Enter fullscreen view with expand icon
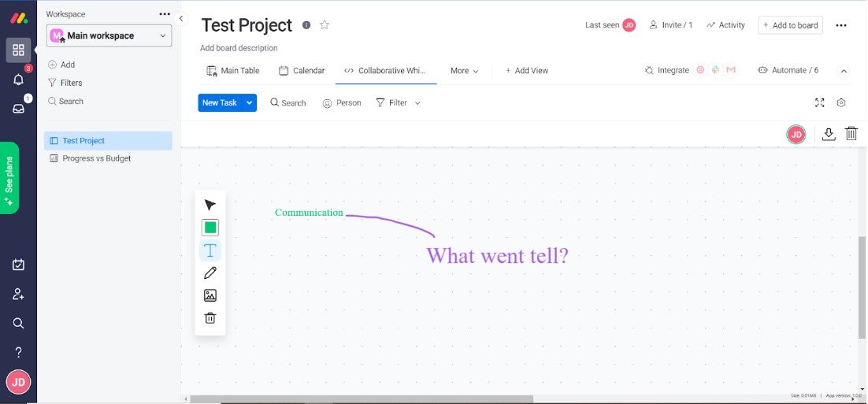868x404 pixels. (x=819, y=102)
